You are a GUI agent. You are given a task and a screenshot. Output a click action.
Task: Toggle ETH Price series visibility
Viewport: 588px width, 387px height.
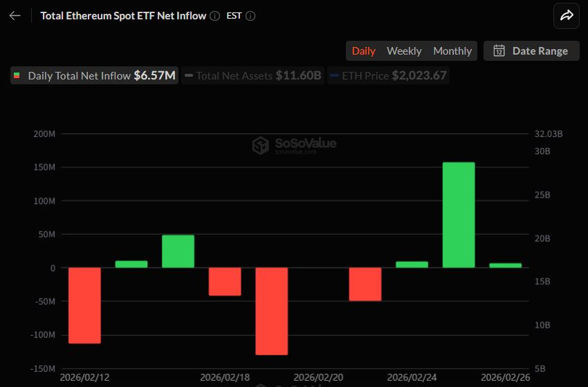[389, 76]
